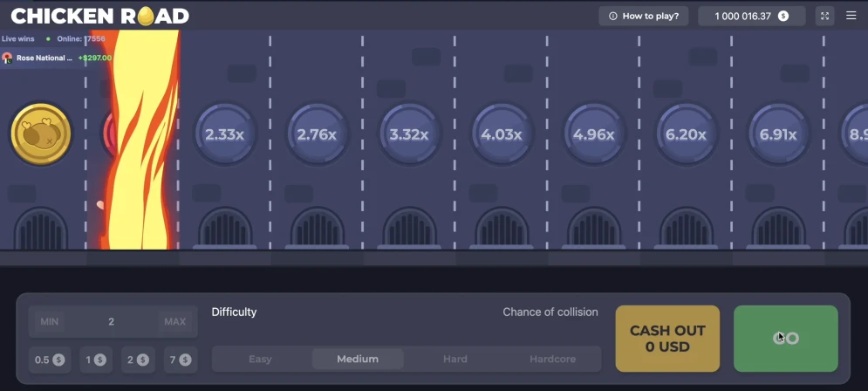Click the dollar icon beside balance

[x=783, y=16]
